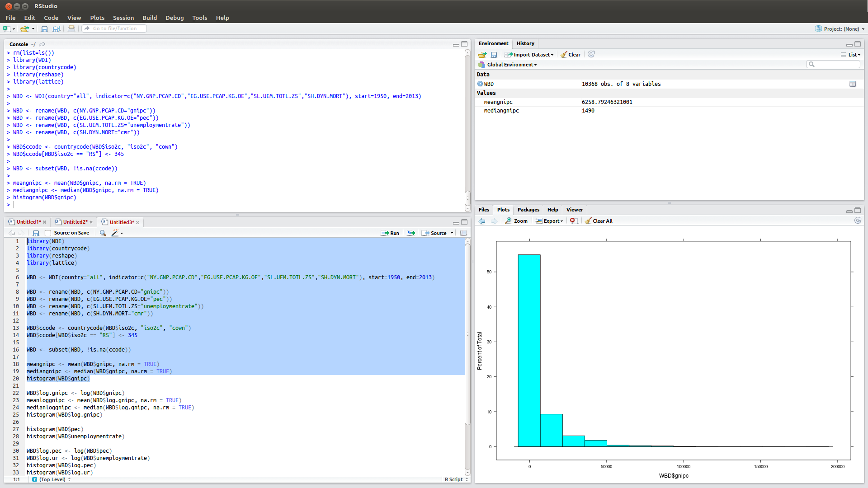868x488 pixels.
Task: Click document outline icon in editor toolbar
Action: click(463, 233)
